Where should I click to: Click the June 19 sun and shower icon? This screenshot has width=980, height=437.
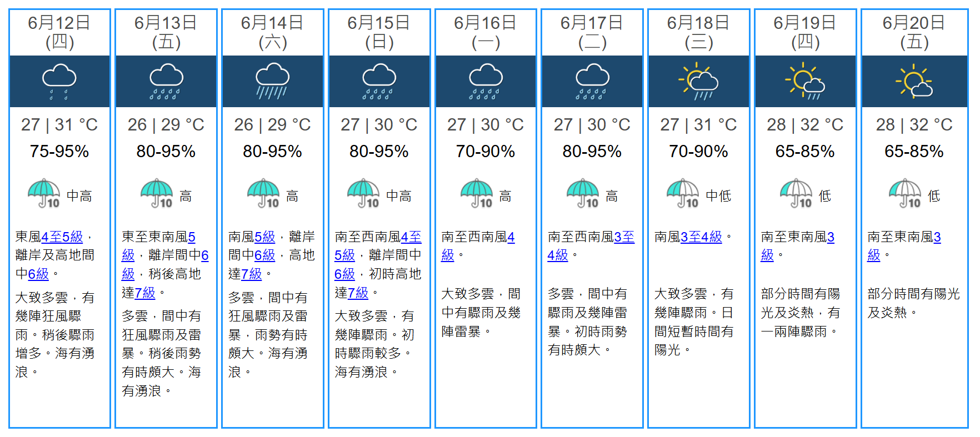(805, 81)
